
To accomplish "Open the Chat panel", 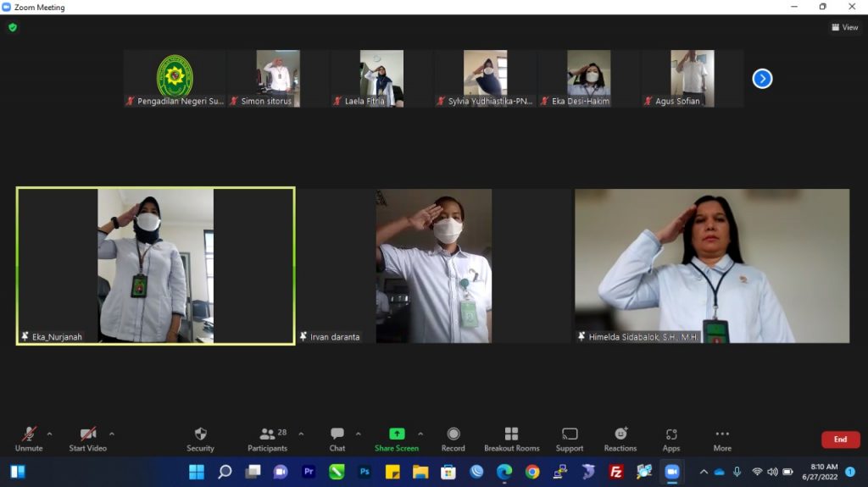I will [x=337, y=438].
